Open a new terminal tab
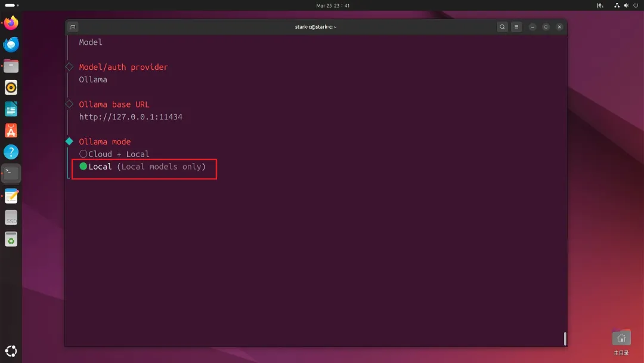The height and width of the screenshot is (363, 644). pyautogui.click(x=73, y=27)
